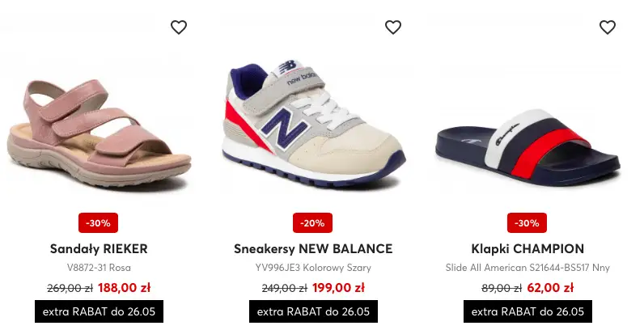
Task: Click Slide All American S21644-BS517 description
Action: (x=527, y=268)
